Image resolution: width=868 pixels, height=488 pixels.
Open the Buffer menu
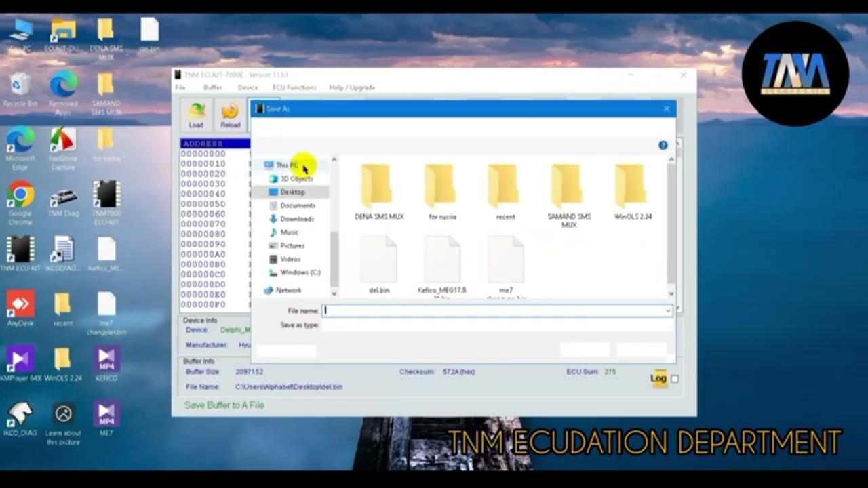pyautogui.click(x=212, y=87)
